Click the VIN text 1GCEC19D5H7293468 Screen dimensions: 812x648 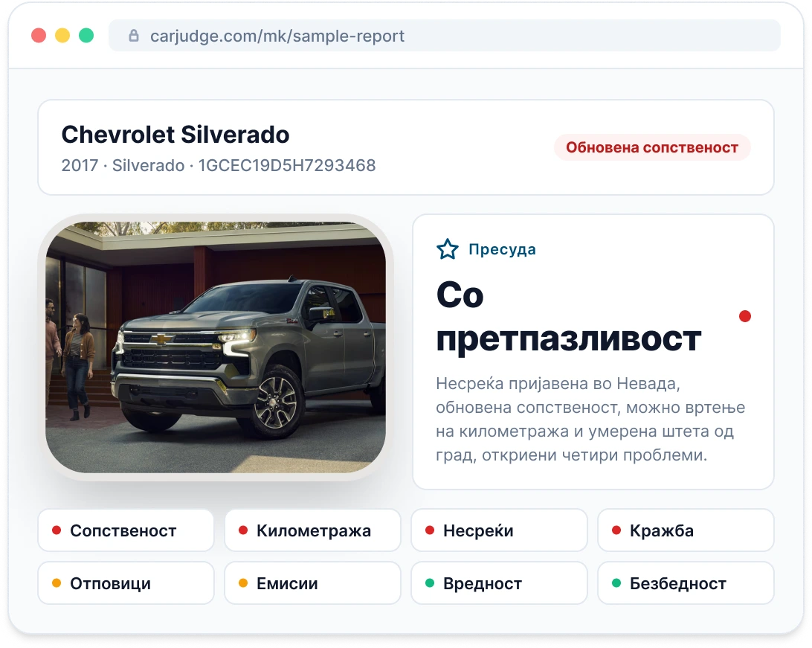click(287, 165)
